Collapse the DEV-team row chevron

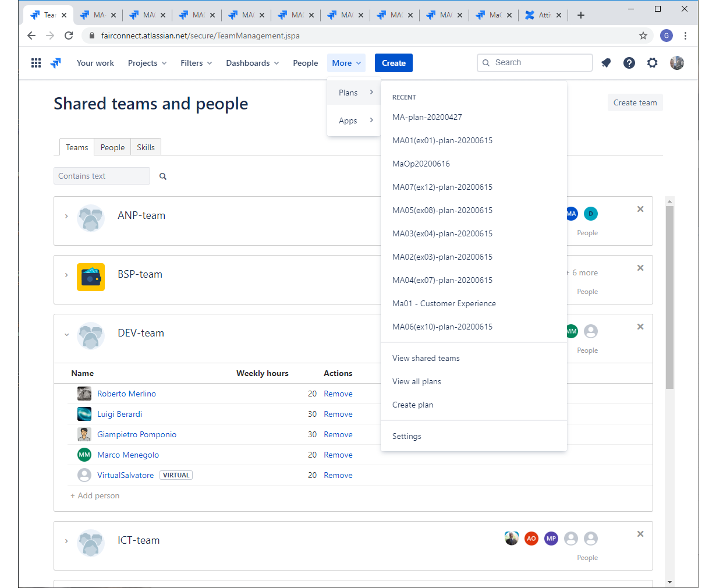[66, 334]
